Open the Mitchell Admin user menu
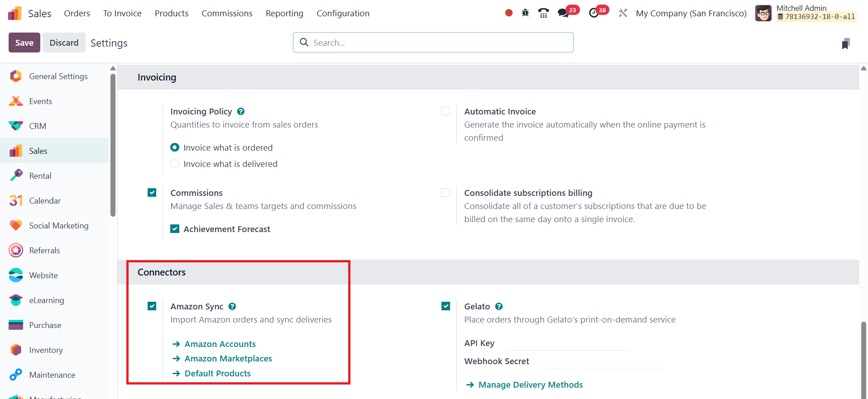The height and width of the screenshot is (399, 868). coord(806,13)
